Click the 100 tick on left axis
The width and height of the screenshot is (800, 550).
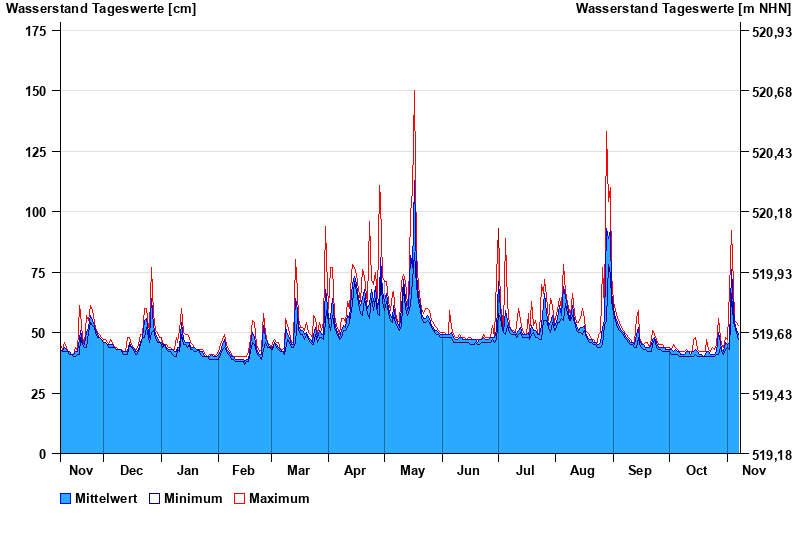click(36, 212)
